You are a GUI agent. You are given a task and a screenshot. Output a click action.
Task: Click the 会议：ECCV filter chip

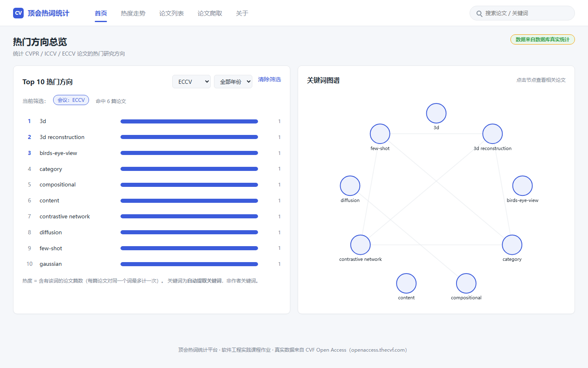coord(71,100)
